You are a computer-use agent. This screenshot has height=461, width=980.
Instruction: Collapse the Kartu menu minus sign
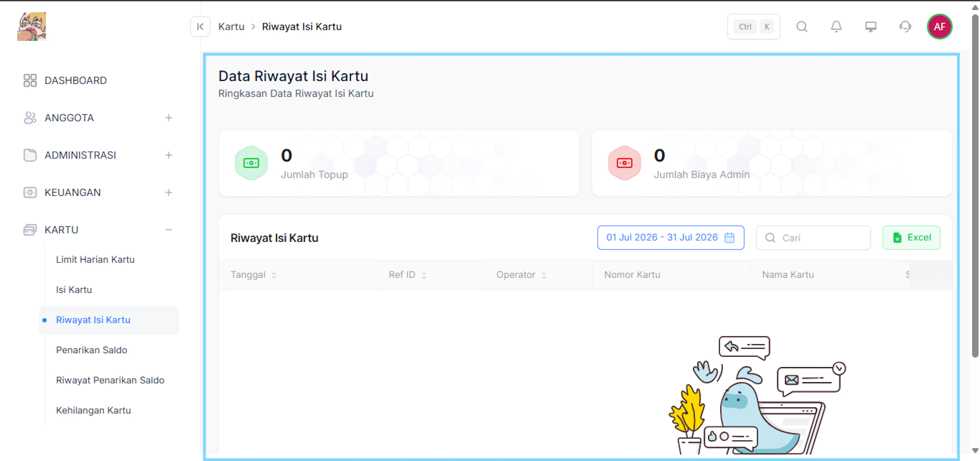(x=168, y=230)
